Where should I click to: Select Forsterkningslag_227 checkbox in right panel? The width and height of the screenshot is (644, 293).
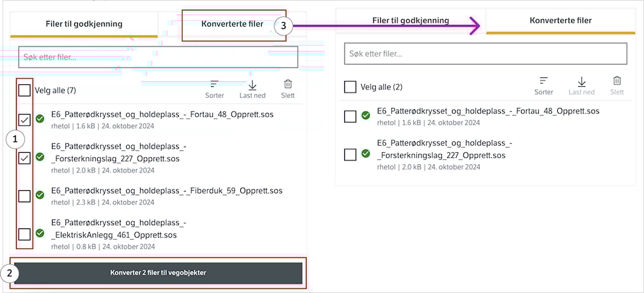[350, 155]
